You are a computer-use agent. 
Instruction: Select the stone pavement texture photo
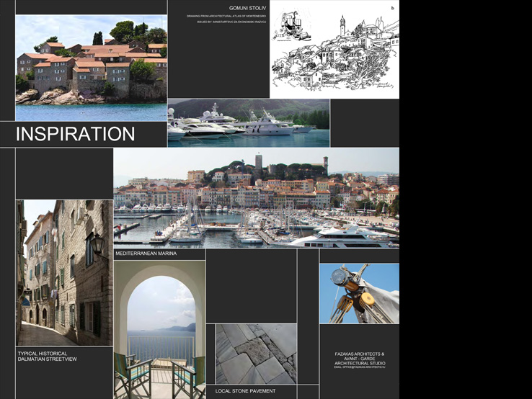click(x=255, y=354)
